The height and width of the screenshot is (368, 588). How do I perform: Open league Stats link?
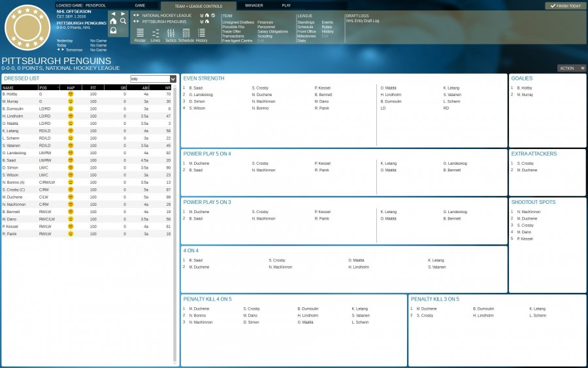(301, 41)
